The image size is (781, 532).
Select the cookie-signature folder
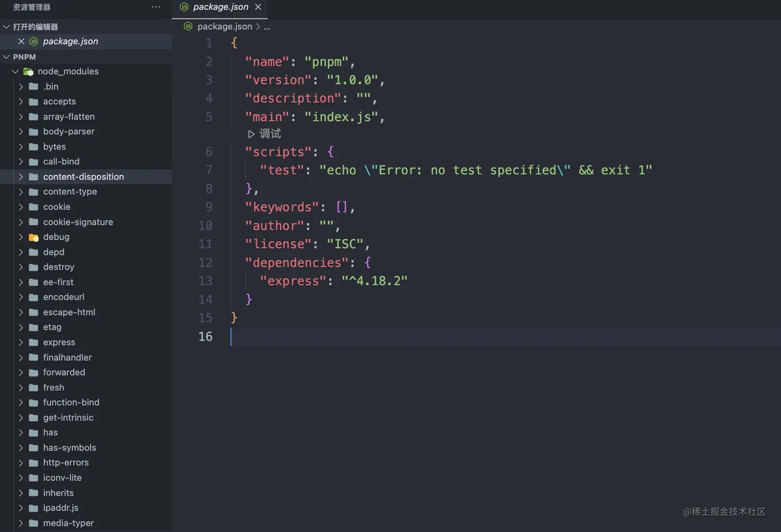pos(86,222)
